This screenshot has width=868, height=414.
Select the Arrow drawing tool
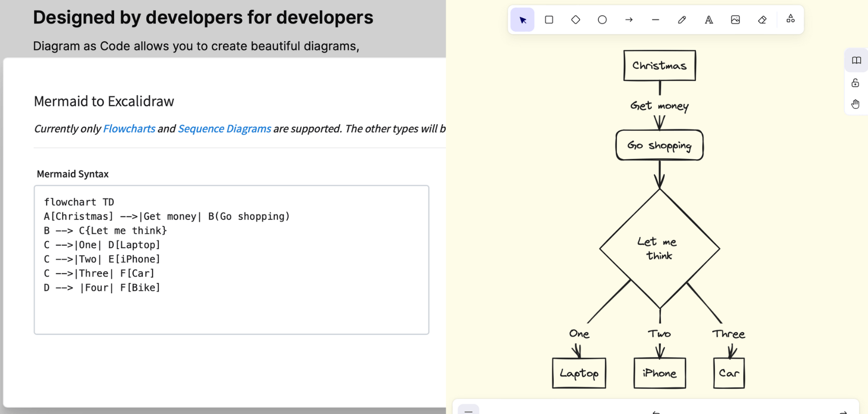(x=629, y=20)
